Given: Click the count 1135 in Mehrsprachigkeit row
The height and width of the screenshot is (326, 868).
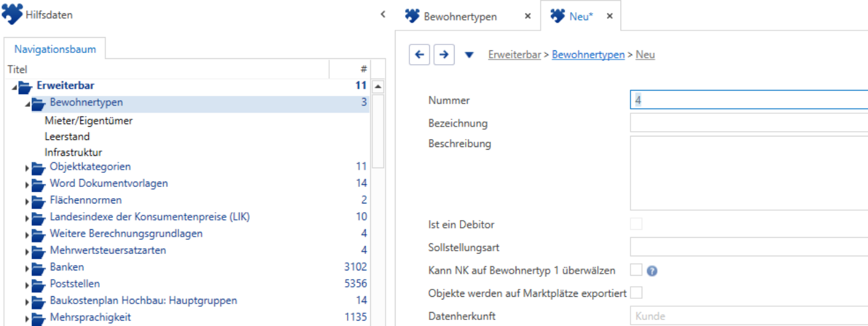Looking at the screenshot, I should 356,318.
